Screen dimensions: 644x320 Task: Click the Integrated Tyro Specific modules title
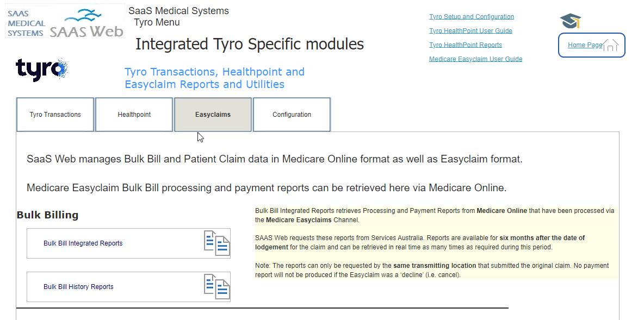point(250,44)
